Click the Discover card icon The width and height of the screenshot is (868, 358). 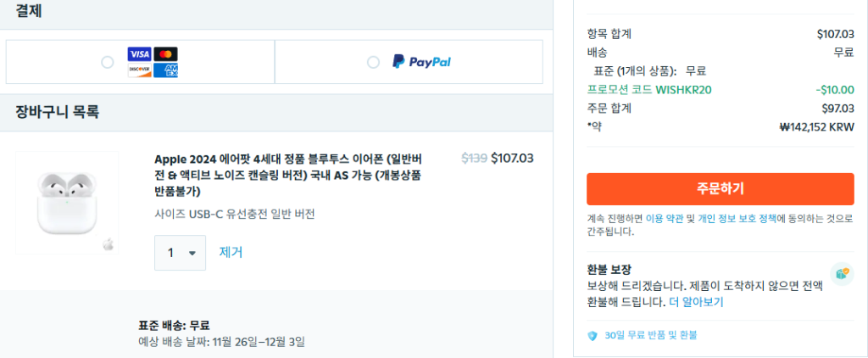138,70
